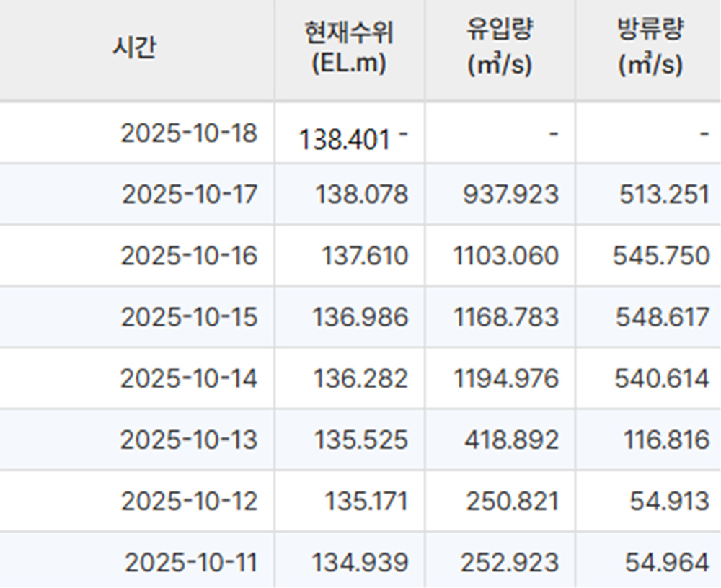Select the date 2025-10-14
Image resolution: width=721 pixels, height=588 pixels.
[190, 378]
